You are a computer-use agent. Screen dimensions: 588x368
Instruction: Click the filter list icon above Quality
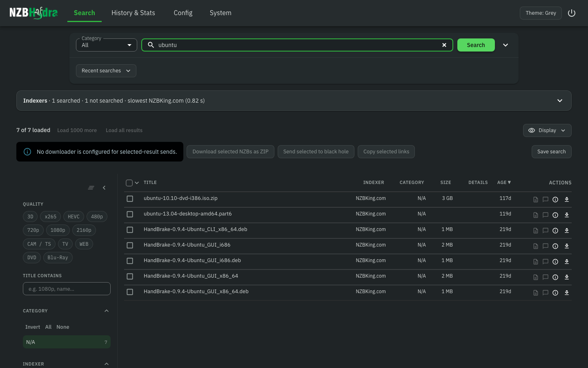(x=91, y=188)
